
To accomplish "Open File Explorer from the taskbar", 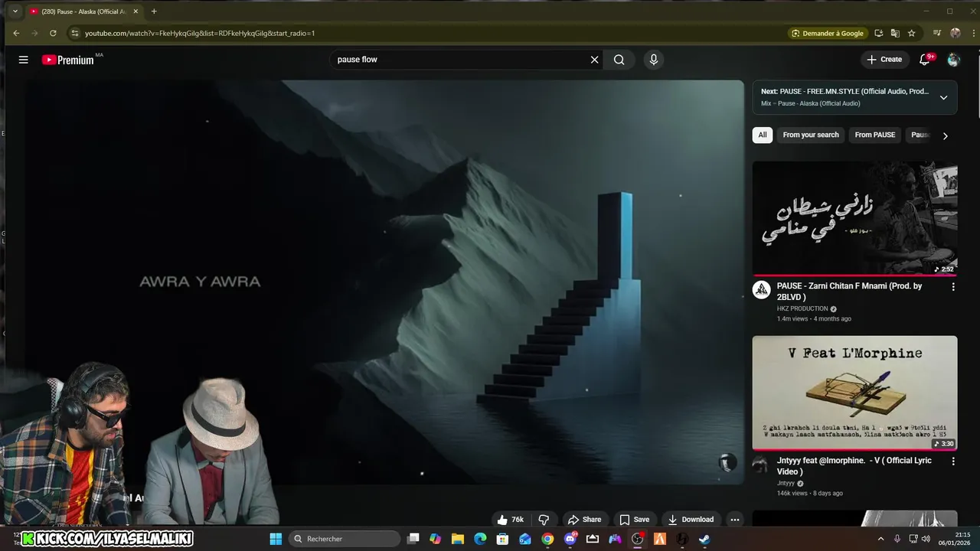I will [458, 539].
